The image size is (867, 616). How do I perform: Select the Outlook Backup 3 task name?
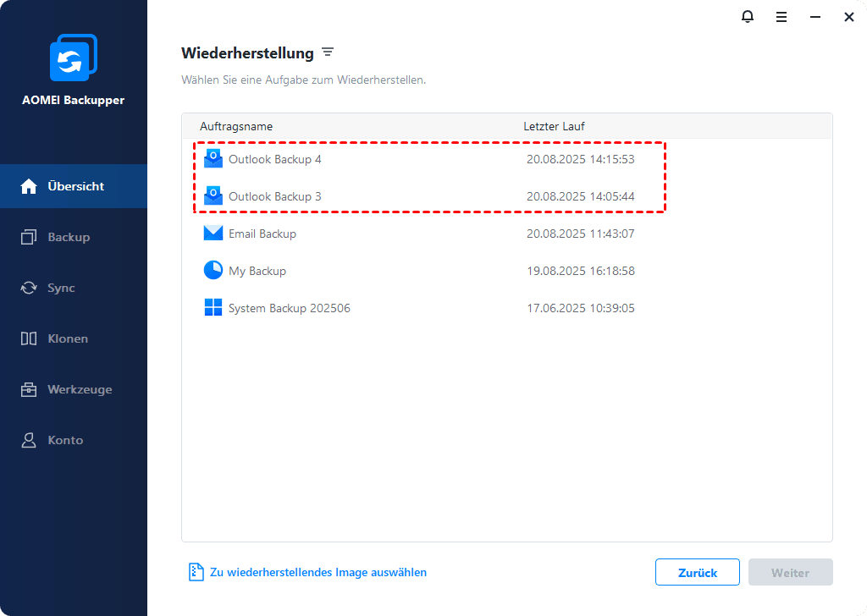(x=275, y=196)
